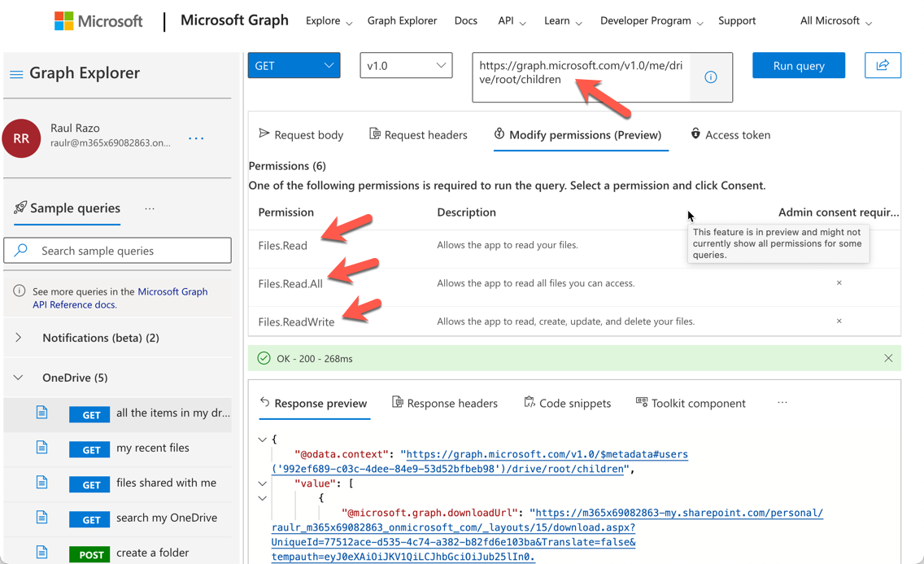Run the 'search my OneDrive' sample query

118,518
